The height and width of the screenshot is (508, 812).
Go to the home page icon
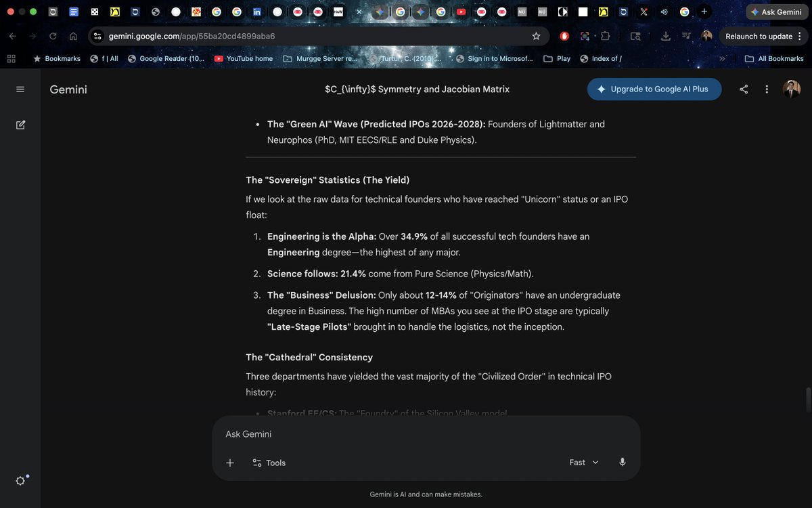73,37
